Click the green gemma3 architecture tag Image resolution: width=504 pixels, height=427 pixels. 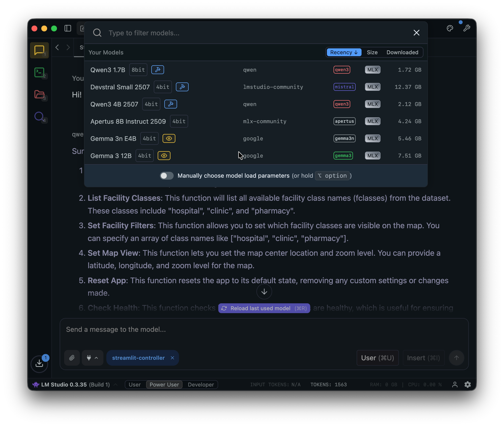343,156
